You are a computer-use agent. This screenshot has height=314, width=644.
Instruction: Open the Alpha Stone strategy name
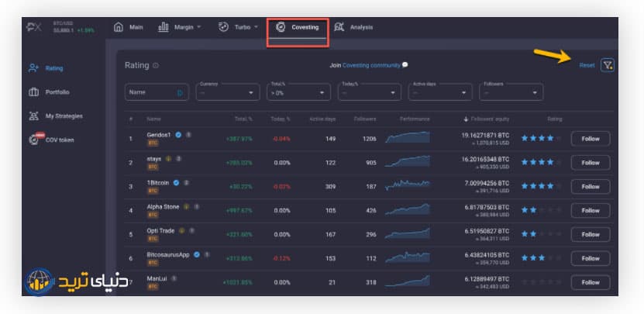[x=163, y=207]
